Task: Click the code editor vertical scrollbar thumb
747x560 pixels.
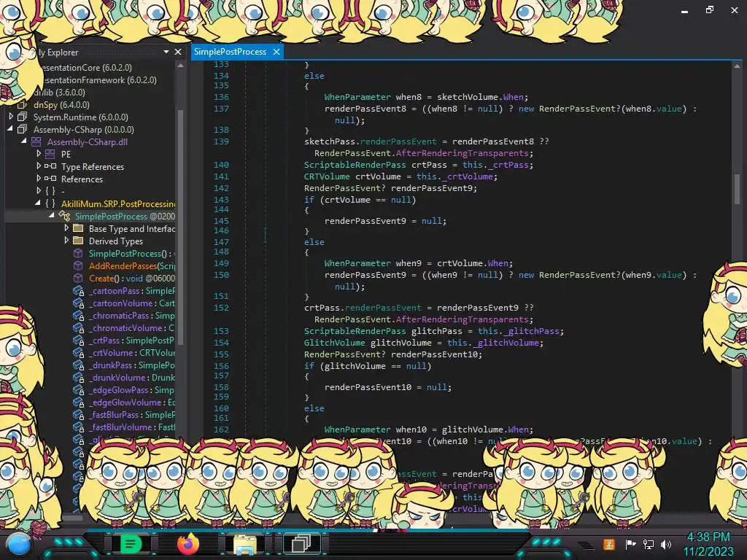Action: [x=737, y=189]
